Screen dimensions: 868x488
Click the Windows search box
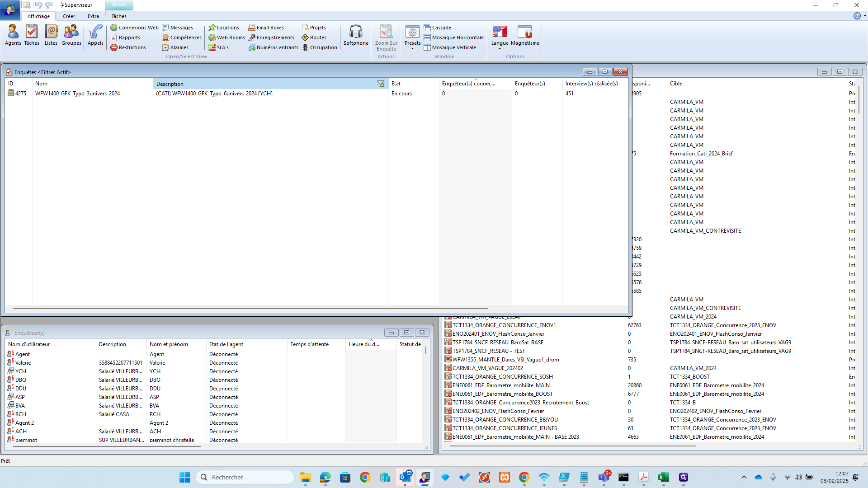[245, 477]
